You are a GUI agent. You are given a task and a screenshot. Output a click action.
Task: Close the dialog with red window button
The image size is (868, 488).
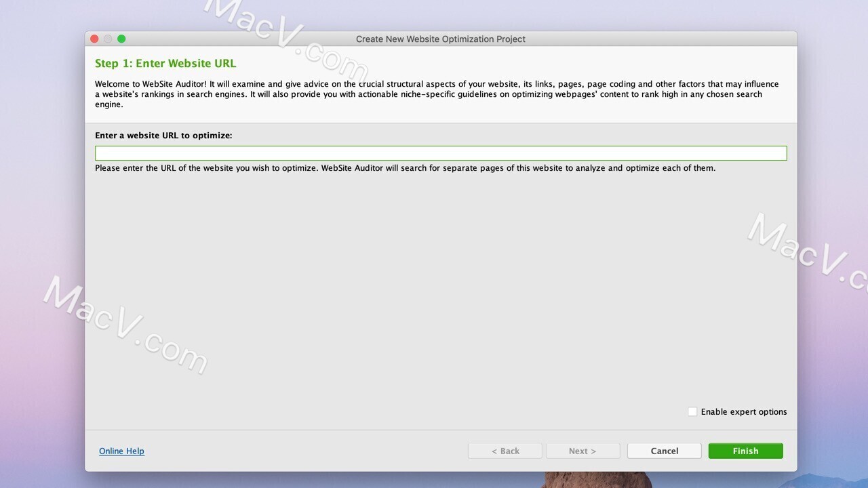94,39
